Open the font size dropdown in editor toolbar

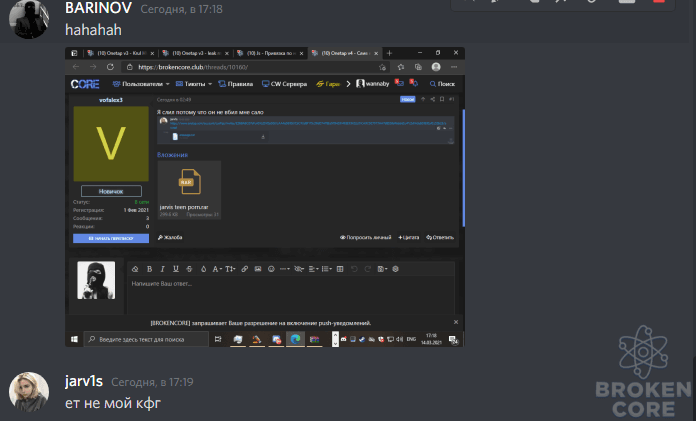click(x=230, y=269)
